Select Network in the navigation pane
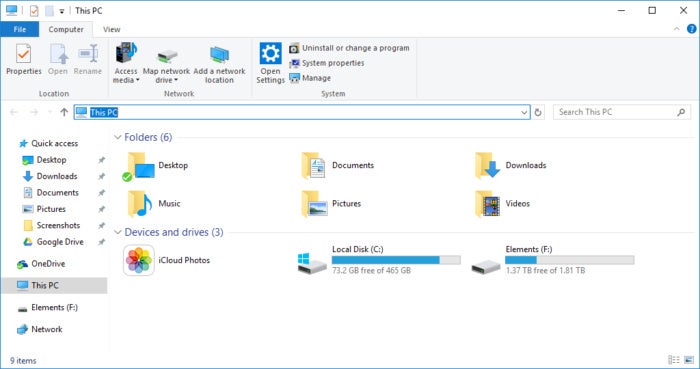 point(40,329)
